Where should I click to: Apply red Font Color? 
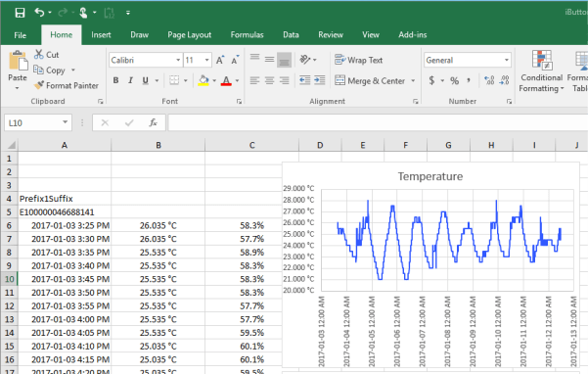(226, 80)
